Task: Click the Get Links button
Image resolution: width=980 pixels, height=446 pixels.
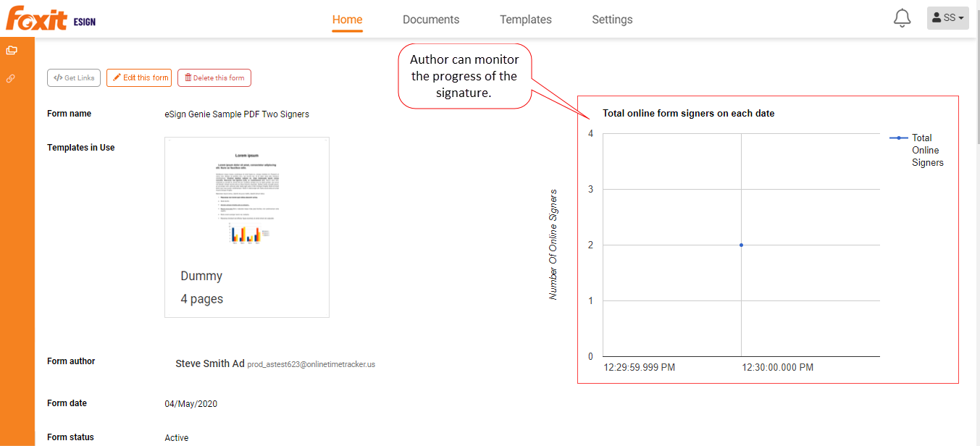Action: (74, 77)
